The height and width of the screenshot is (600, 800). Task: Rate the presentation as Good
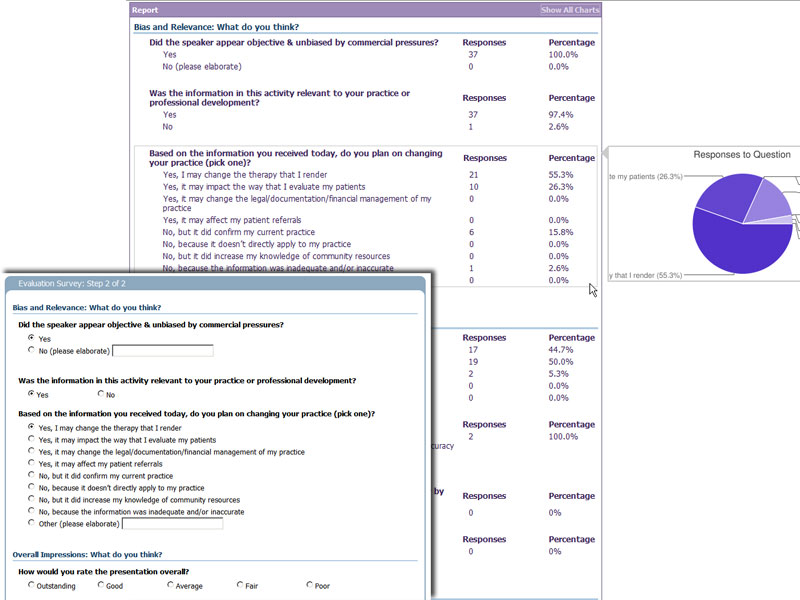tap(101, 585)
